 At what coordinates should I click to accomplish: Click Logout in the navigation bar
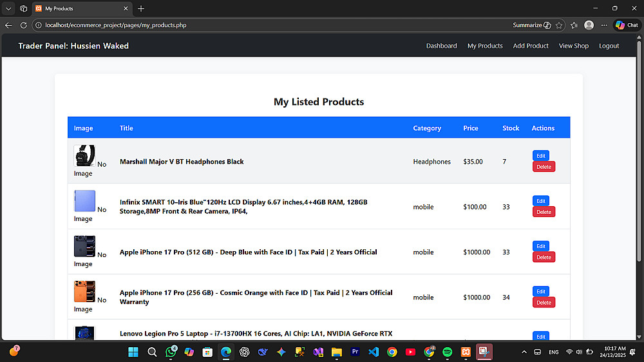609,46
